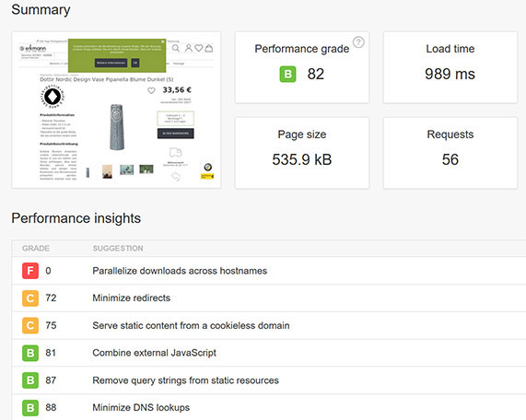Click the green B performance grade badge
This screenshot has height=420, width=526.
pyautogui.click(x=287, y=74)
